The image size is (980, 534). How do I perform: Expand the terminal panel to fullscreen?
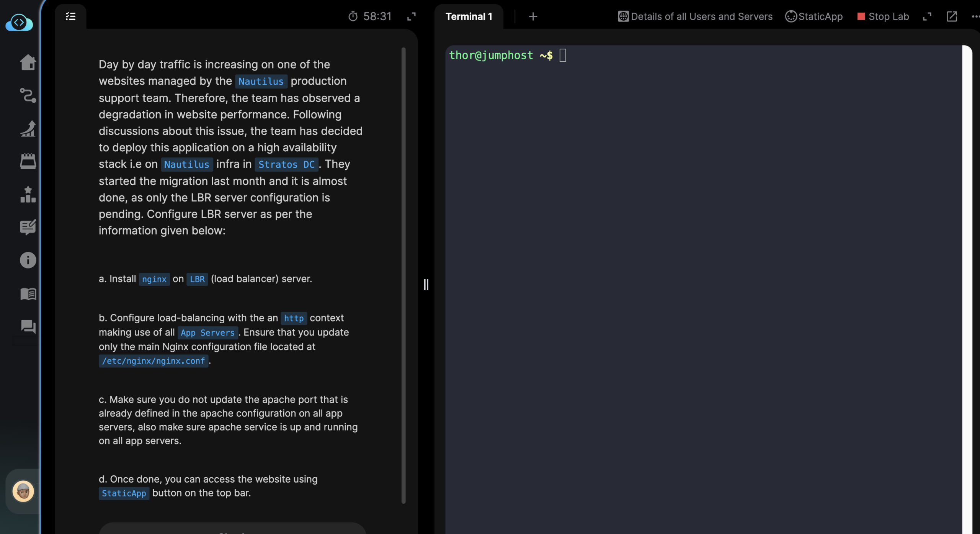click(927, 16)
